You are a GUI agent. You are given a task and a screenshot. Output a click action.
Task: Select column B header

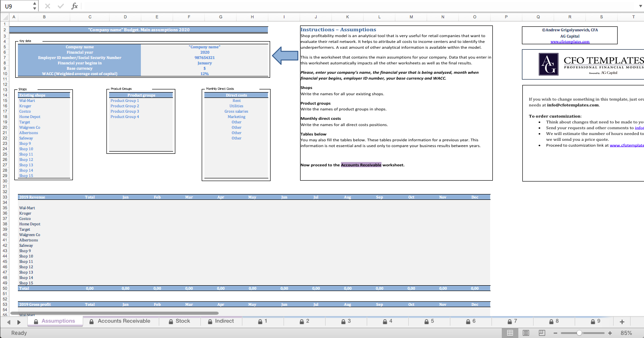pyautogui.click(x=44, y=17)
